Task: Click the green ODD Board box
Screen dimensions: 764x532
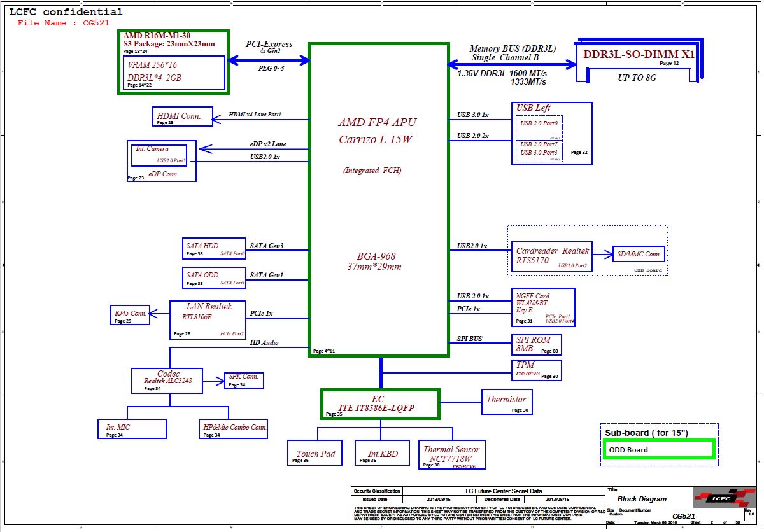Action: point(658,449)
